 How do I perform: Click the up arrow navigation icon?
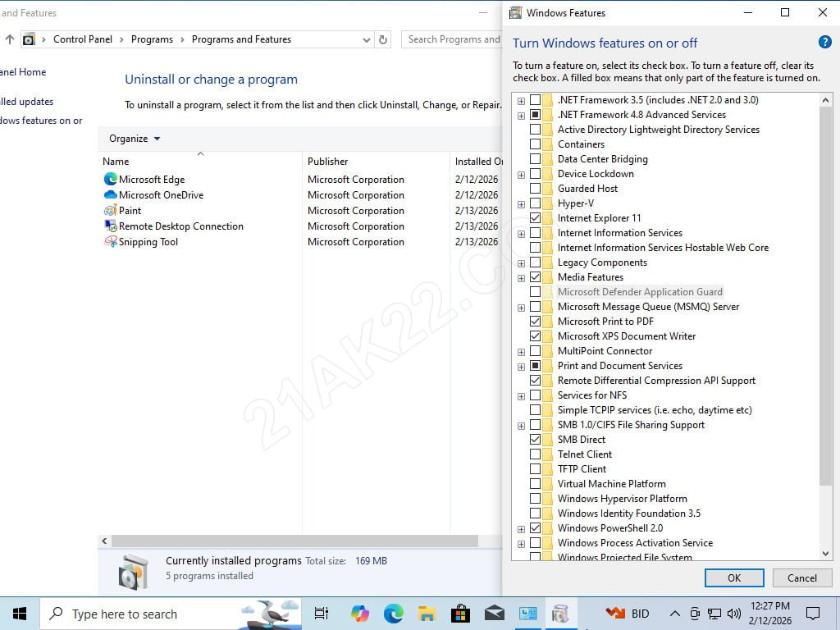[x=10, y=39]
